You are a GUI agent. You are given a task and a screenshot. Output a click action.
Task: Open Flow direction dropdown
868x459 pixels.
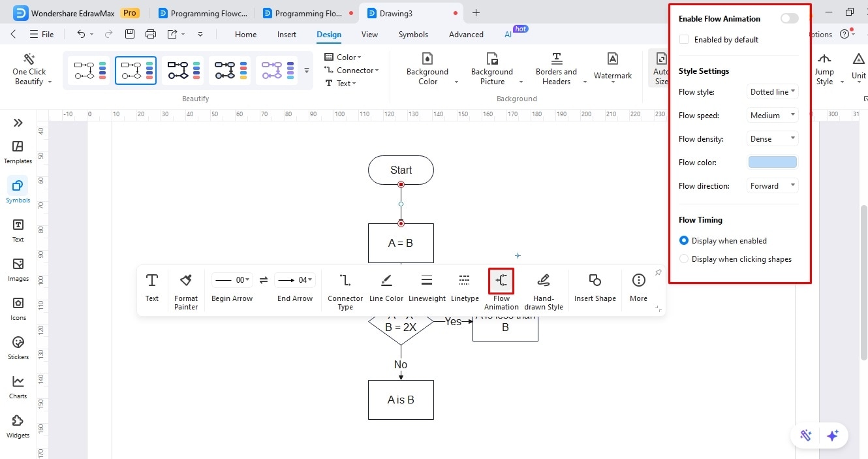[x=773, y=186]
